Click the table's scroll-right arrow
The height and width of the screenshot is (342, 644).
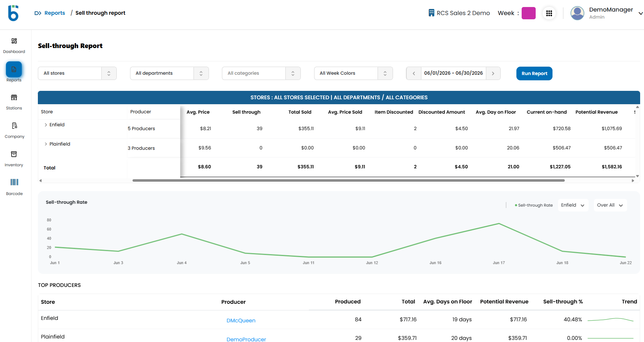[x=633, y=181]
